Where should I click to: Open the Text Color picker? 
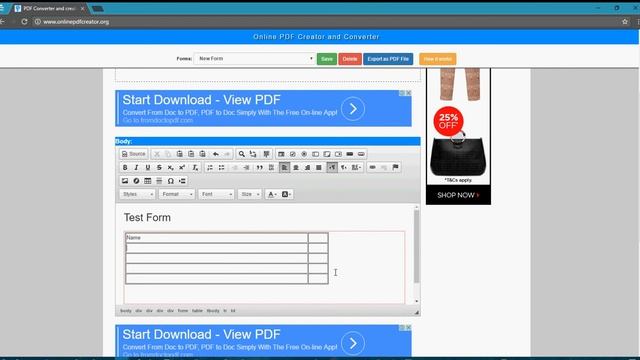coord(272,194)
